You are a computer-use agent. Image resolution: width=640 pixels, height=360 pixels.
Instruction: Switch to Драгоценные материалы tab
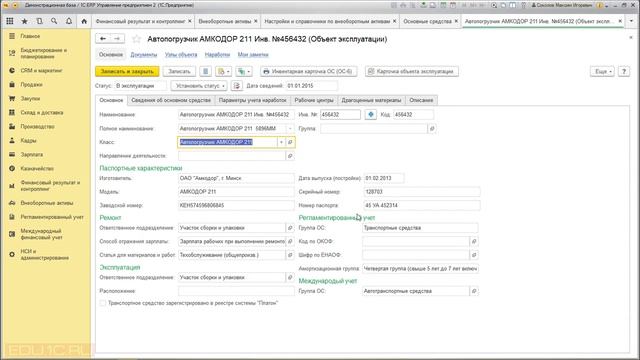[371, 100]
